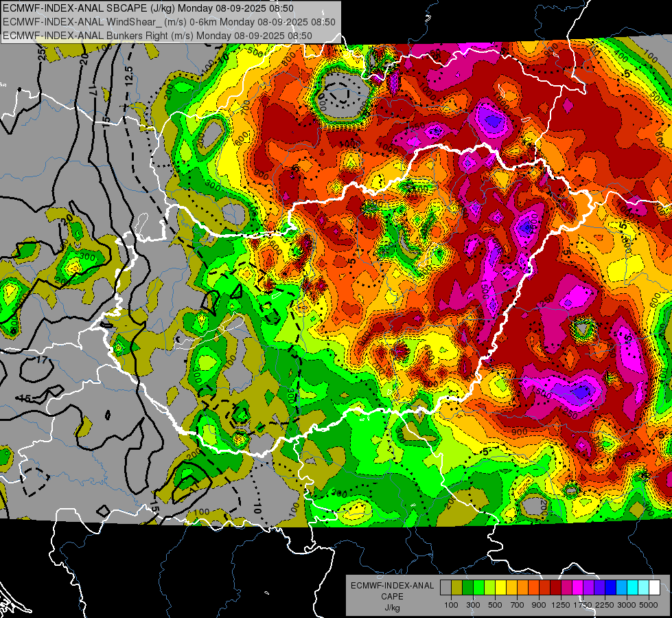This screenshot has width=672, height=618.
Task: Pick the lime yellow-green legend swatch
Action: [x=490, y=588]
